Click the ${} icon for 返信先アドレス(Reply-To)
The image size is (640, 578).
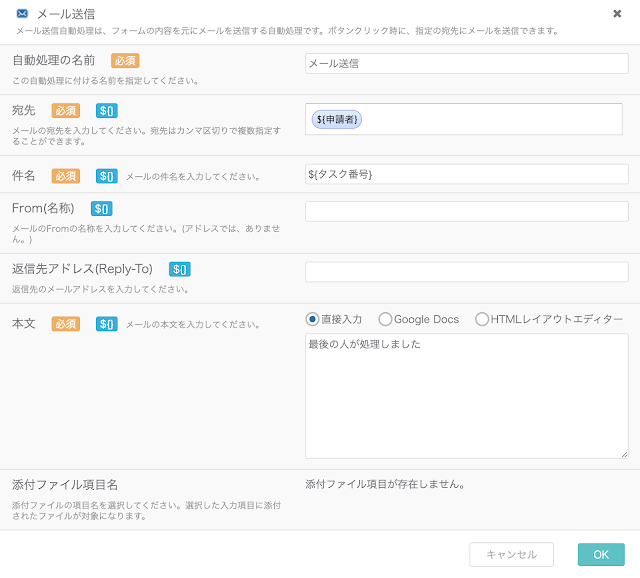179,269
